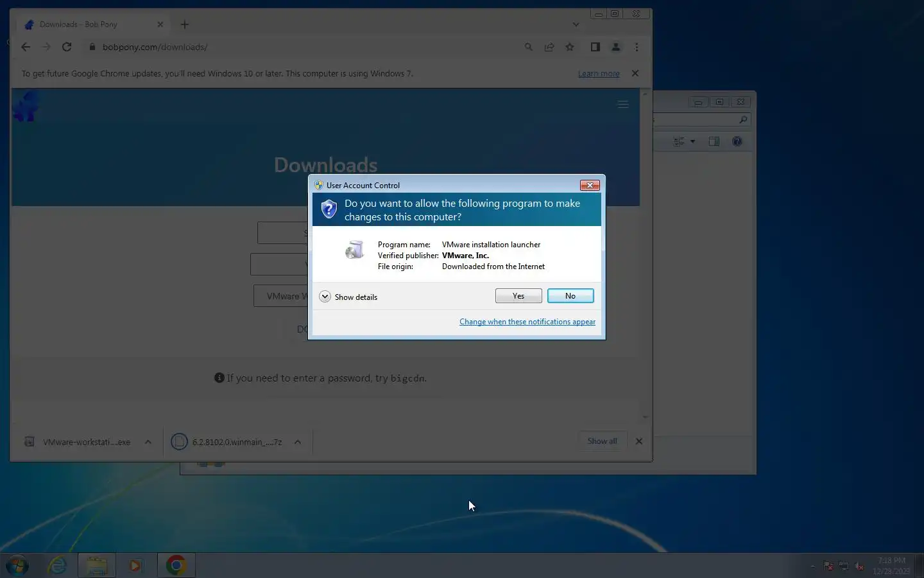The image size is (924, 578).
Task: Open Change when these notifications appear link
Action: coord(527,322)
